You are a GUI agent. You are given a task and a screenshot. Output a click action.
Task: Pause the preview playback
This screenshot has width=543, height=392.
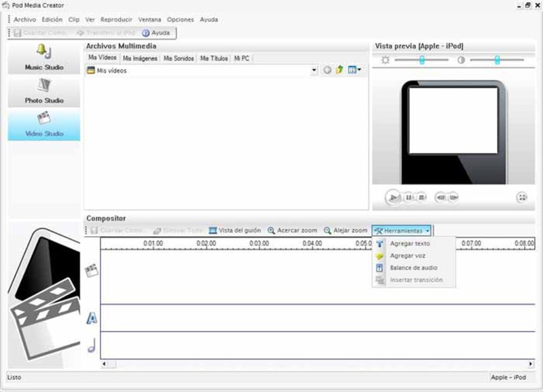[x=409, y=197]
